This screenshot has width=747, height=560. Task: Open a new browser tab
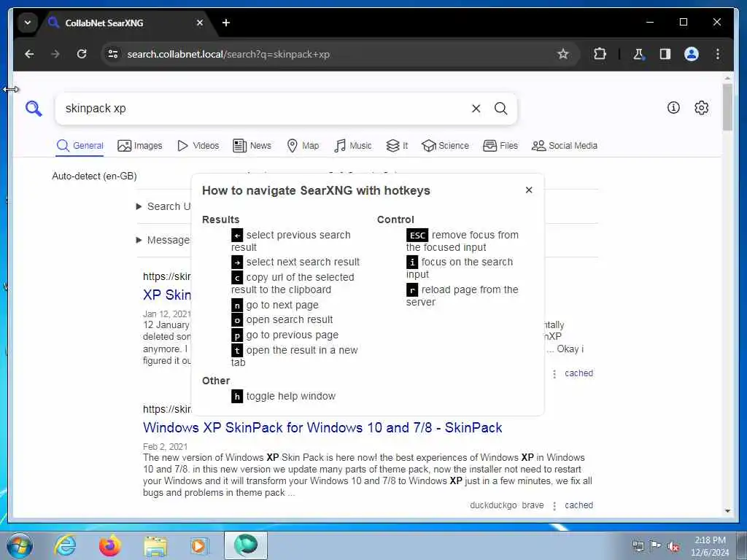pos(226,23)
